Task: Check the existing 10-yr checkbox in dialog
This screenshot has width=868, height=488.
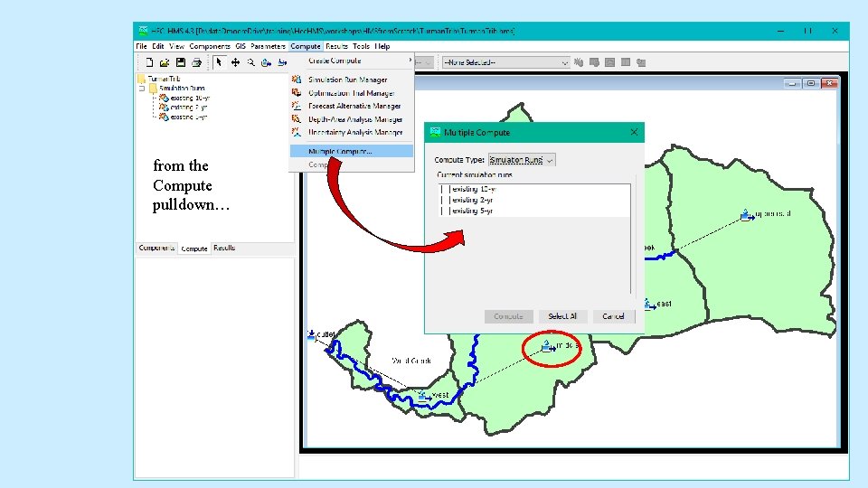Action: click(x=446, y=189)
